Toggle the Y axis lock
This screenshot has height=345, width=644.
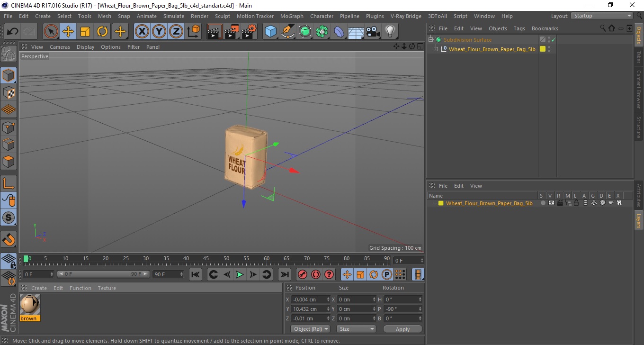click(x=159, y=32)
